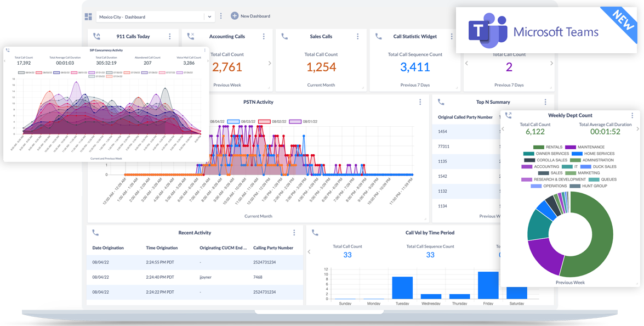Open the kebab menu next to dashboard selector

pyautogui.click(x=221, y=16)
